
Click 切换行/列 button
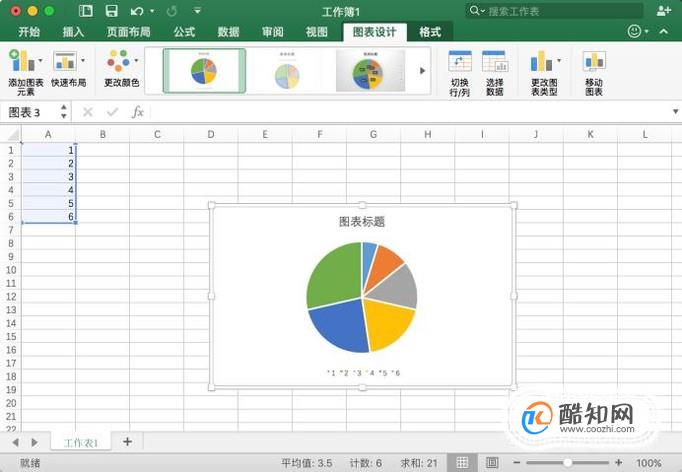click(460, 73)
